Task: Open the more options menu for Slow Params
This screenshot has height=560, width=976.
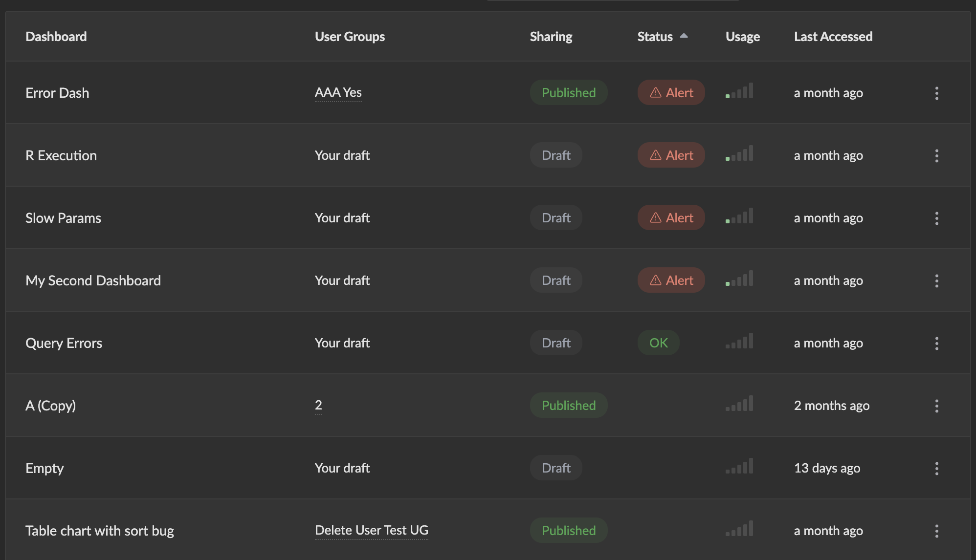Action: (936, 218)
